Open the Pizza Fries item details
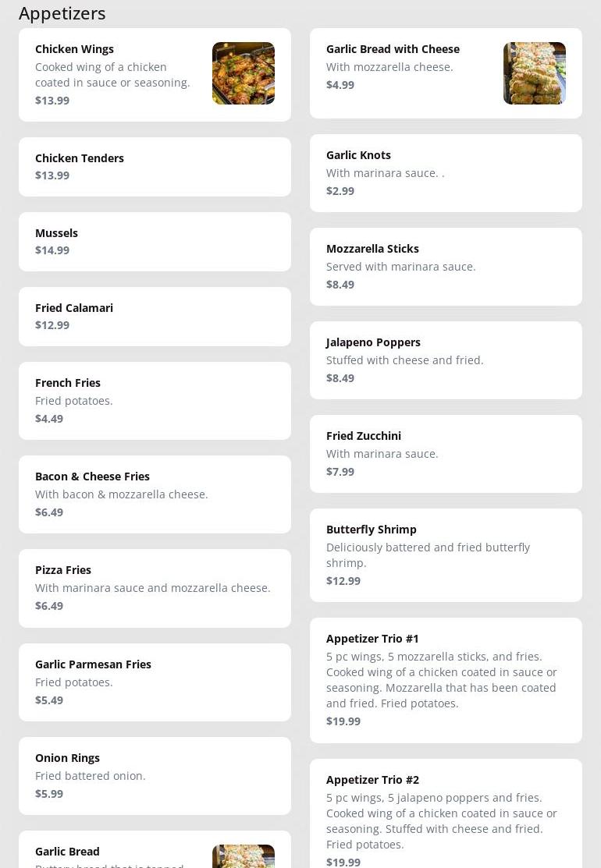Screen dimensions: 601x868 [155, 587]
